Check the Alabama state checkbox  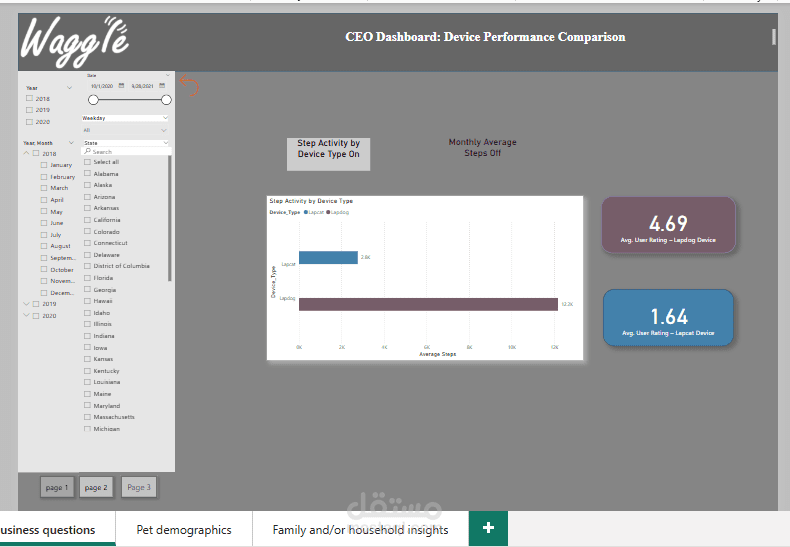point(87,174)
